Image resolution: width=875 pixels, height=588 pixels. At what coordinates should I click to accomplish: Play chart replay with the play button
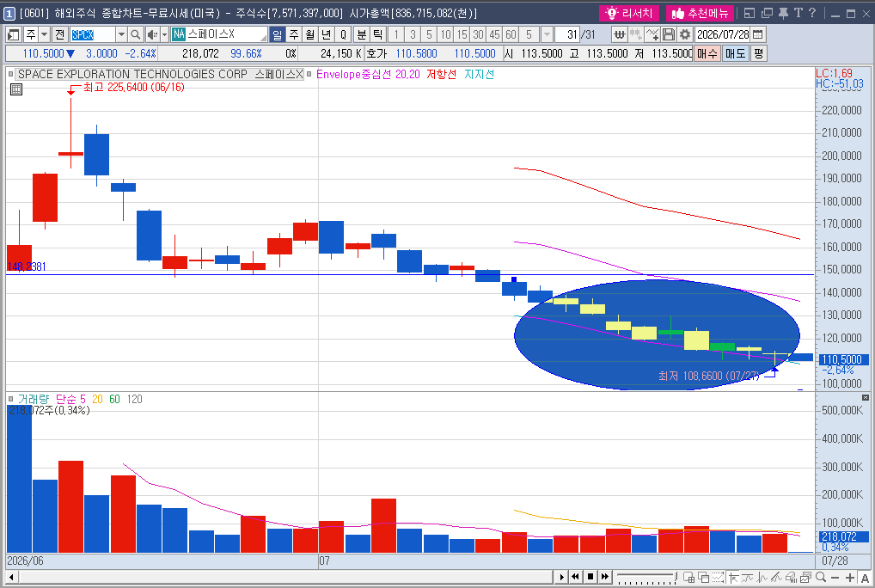point(561,578)
